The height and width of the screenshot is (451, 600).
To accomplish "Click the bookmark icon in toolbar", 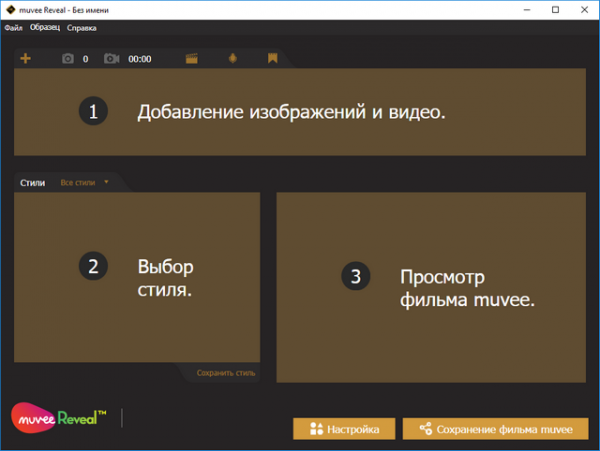I will [x=272, y=59].
